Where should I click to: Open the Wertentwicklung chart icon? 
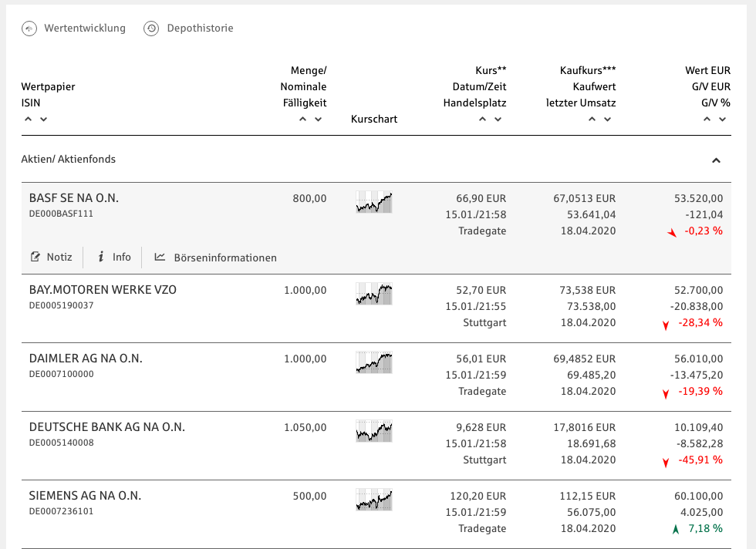click(x=29, y=29)
